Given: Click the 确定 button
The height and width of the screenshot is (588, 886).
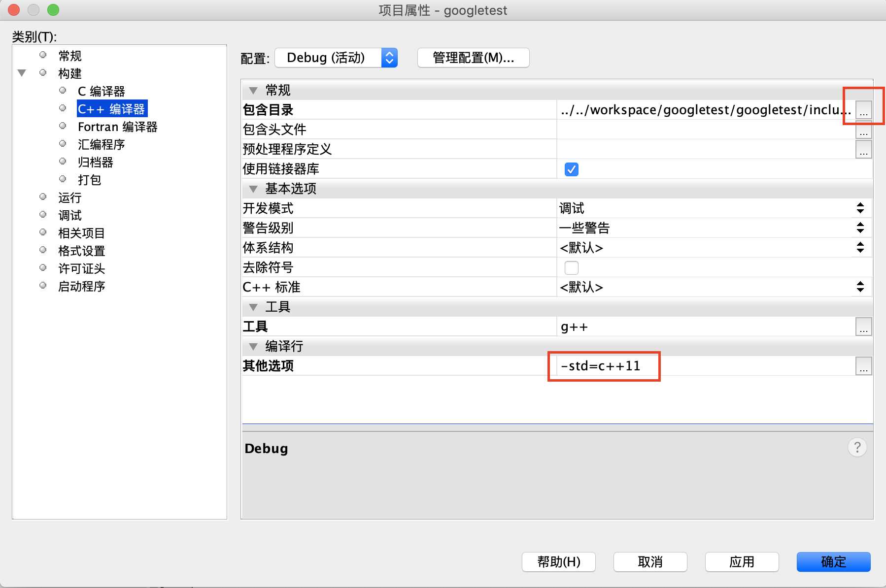Looking at the screenshot, I should point(834,562).
